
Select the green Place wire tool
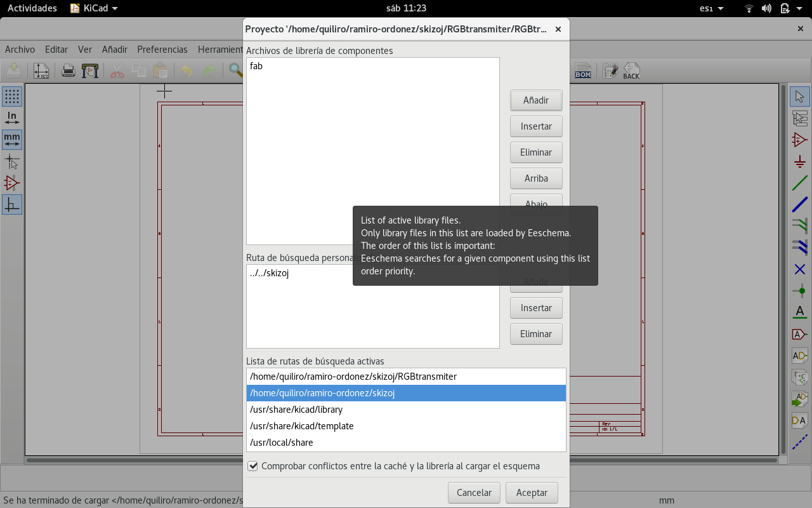(800, 183)
